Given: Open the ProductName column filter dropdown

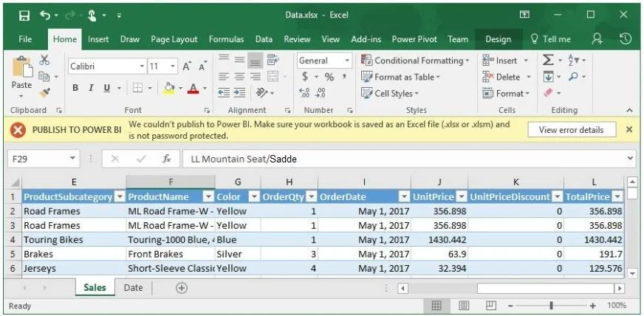Looking at the screenshot, I should point(209,197).
